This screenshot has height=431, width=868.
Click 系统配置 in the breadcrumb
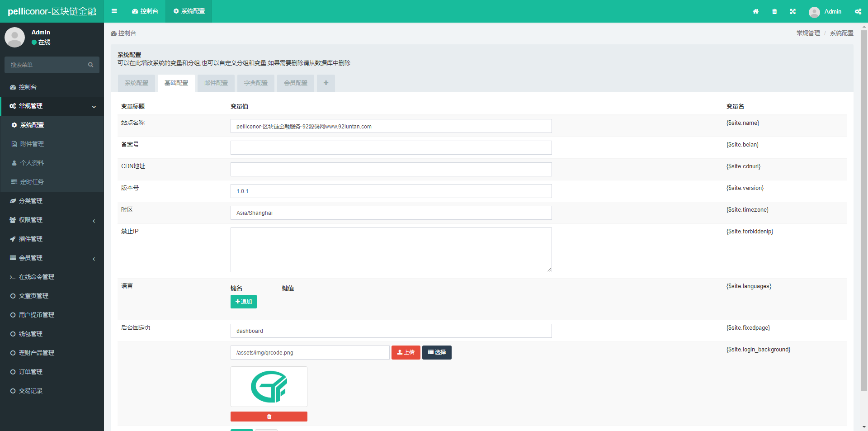[x=841, y=33]
